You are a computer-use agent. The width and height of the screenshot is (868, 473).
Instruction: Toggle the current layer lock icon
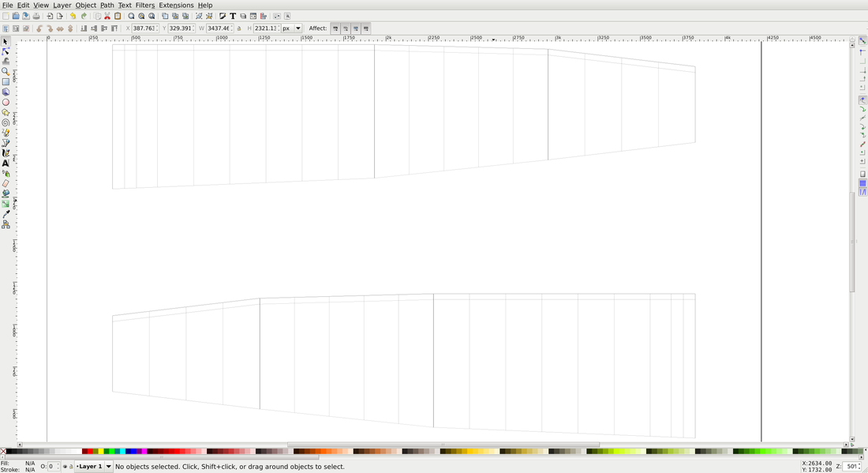71,467
